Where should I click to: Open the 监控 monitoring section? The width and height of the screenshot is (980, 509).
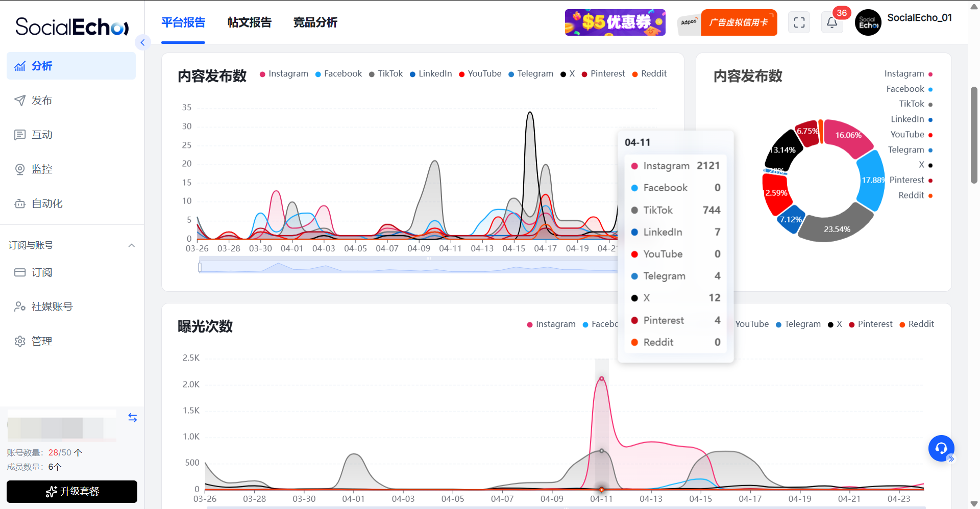tap(71, 169)
